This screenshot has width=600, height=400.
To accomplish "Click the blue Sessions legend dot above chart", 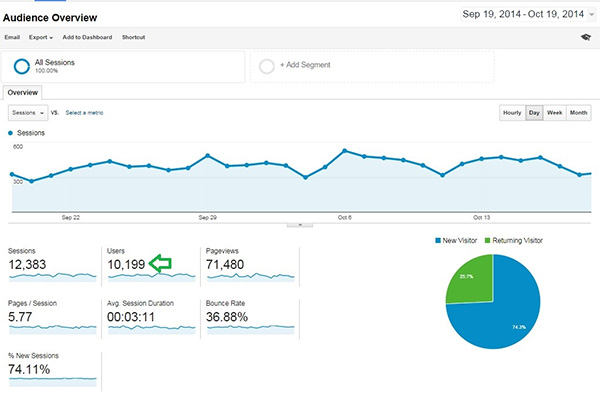I will pyautogui.click(x=11, y=132).
